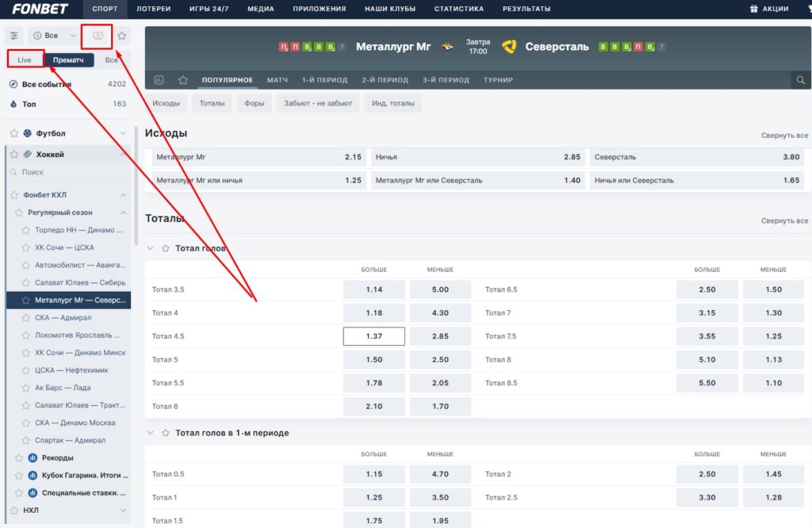
Task: Open the filter settings sliders icon
Action: pos(14,36)
